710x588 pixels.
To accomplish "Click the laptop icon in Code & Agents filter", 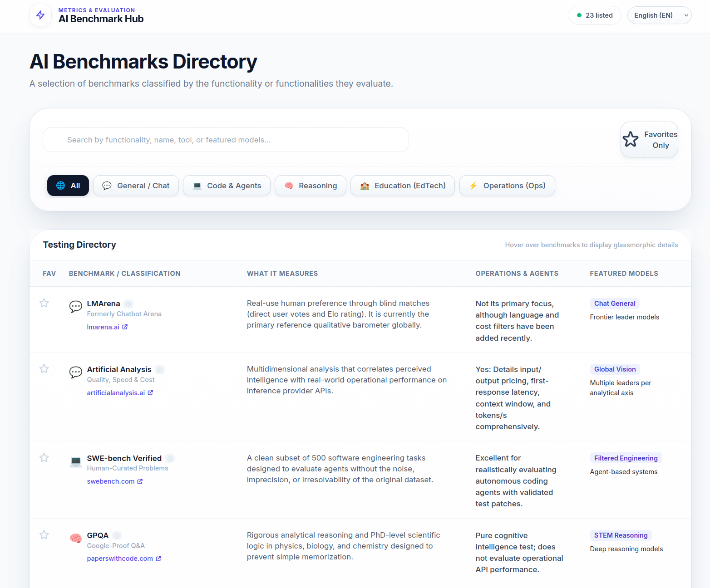I will point(197,186).
